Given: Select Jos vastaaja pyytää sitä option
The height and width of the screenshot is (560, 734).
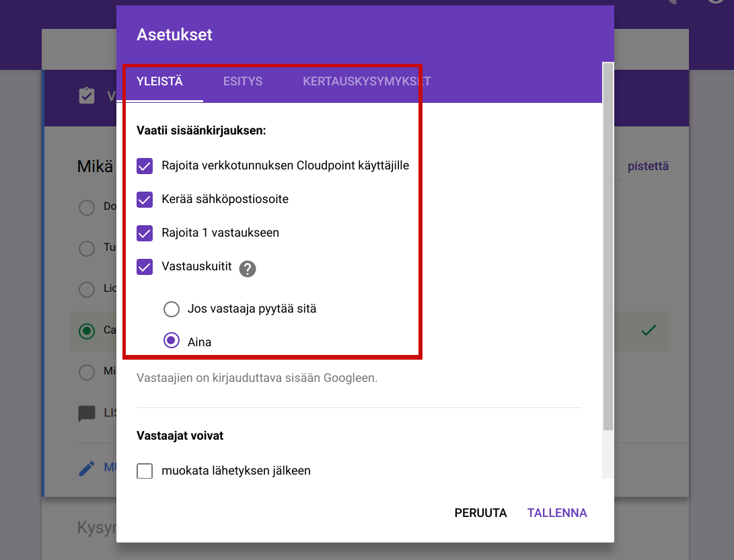Looking at the screenshot, I should [x=172, y=309].
